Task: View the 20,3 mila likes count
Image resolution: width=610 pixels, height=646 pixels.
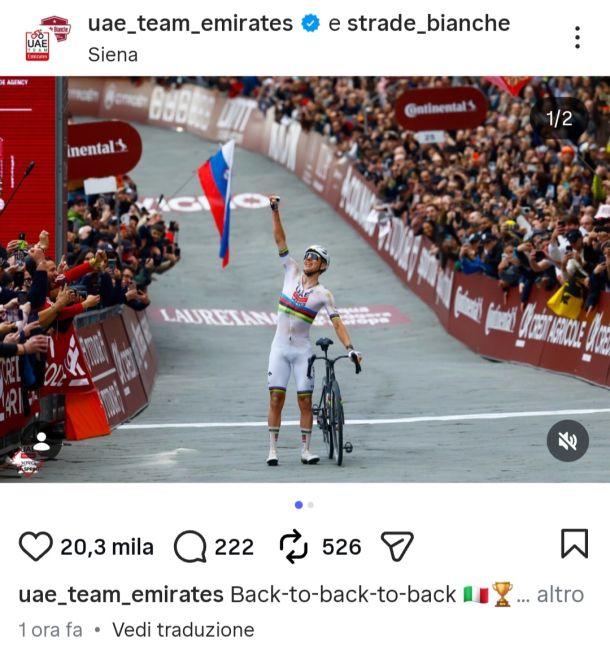Action: (x=107, y=547)
